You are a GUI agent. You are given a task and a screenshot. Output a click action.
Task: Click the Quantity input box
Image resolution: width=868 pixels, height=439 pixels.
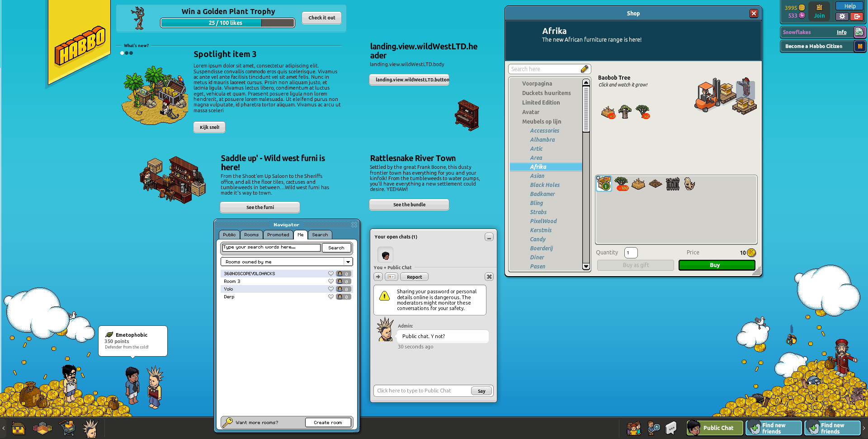click(631, 253)
